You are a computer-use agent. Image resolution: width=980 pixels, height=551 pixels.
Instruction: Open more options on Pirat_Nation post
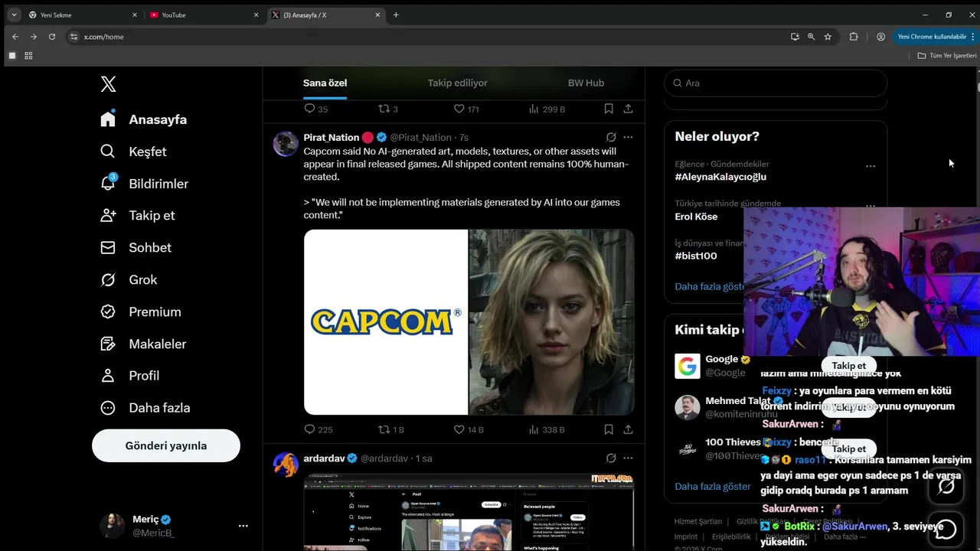point(628,137)
